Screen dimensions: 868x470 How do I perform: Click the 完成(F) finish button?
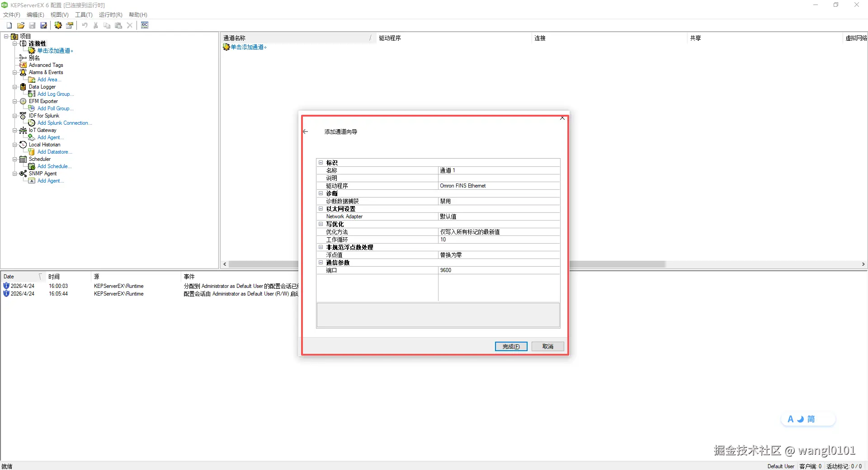coord(511,347)
